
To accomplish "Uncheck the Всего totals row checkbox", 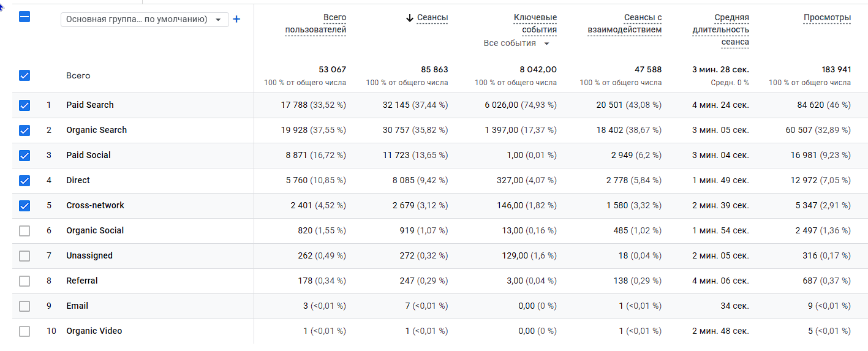I will [x=25, y=75].
